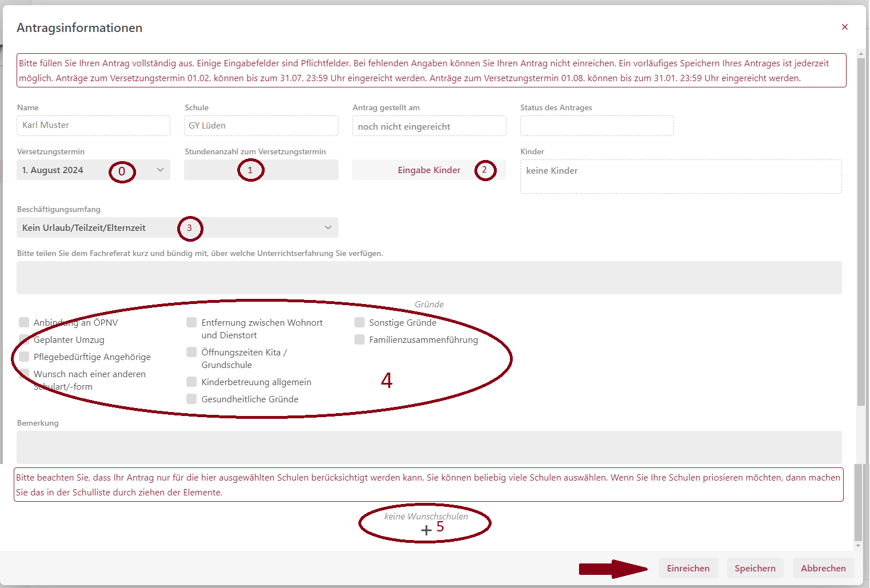Enable the Pflegebedürftige Angehörige checkbox
Viewport: 870px width, 588px height.
pos(24,357)
